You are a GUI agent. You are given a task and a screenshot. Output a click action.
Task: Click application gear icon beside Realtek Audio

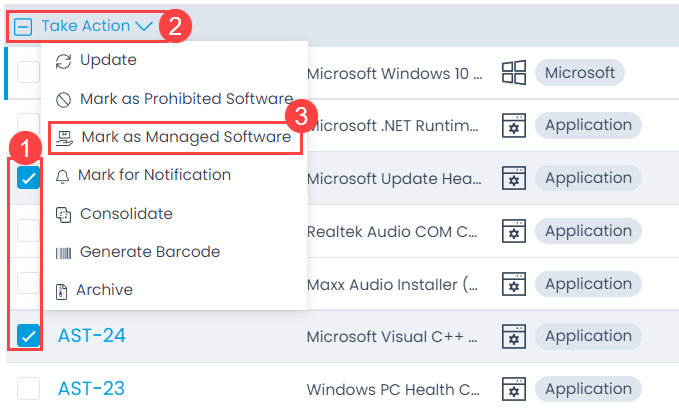pyautogui.click(x=514, y=231)
